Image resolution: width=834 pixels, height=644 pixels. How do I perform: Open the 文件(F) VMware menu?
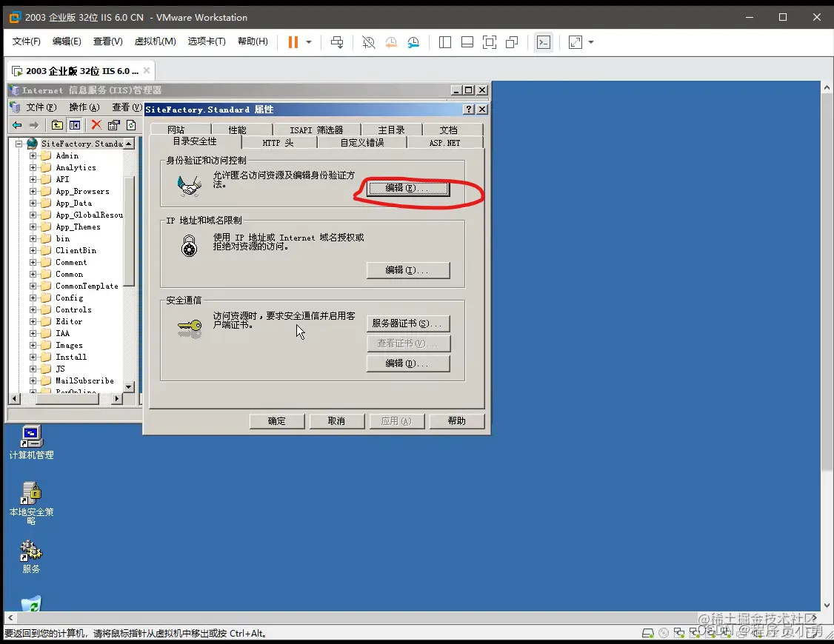pos(26,41)
